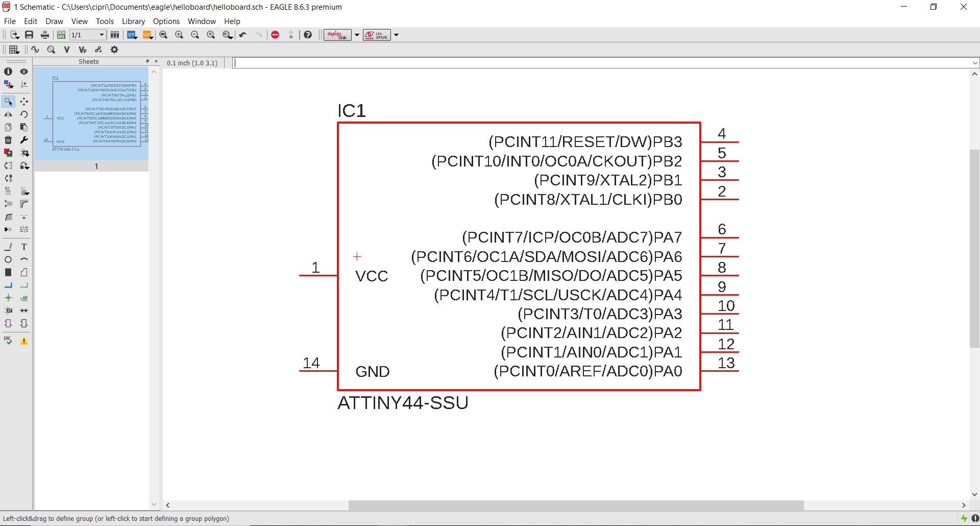Expand the LTC SPICE dropdown arrow
Screen dimensions: 980x526
[x=396, y=35]
